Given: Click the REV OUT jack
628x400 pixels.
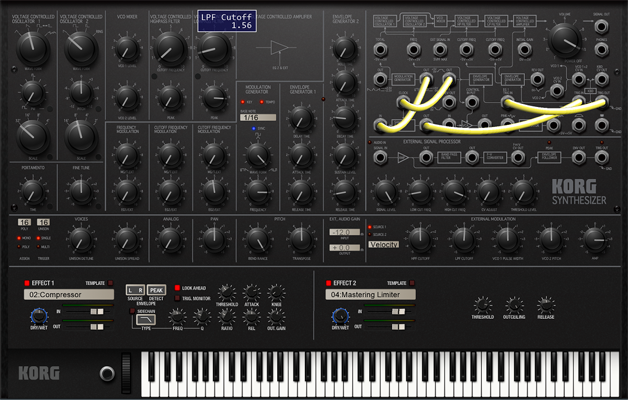Looking at the screenshot, I should coord(537,79).
